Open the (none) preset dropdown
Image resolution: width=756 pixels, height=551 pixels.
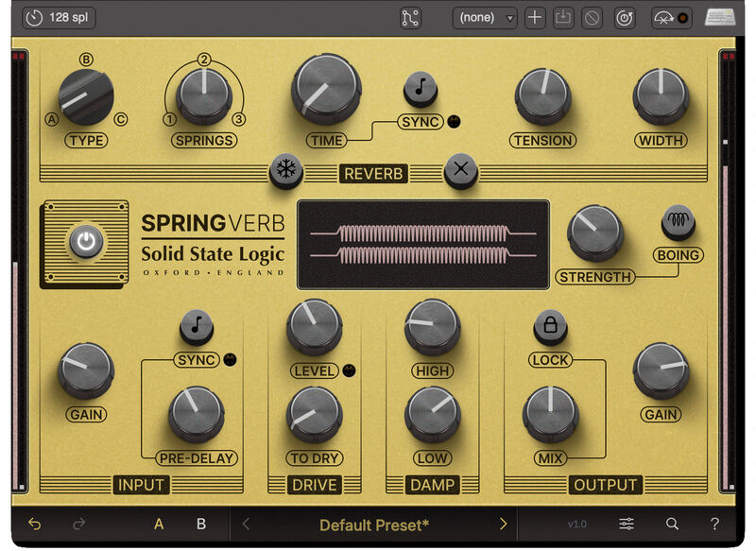485,18
